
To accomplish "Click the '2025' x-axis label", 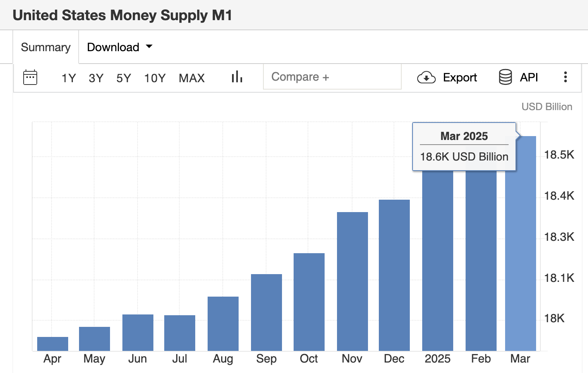I will point(437,359).
